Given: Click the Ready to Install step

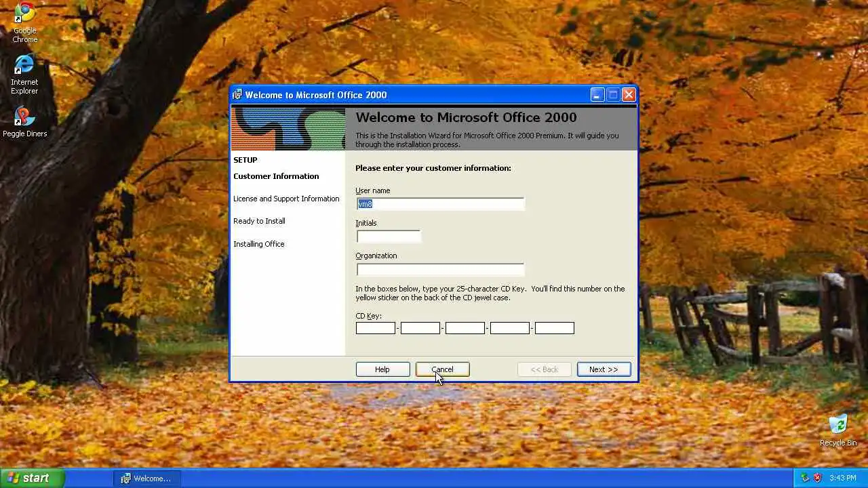Looking at the screenshot, I should [x=259, y=221].
